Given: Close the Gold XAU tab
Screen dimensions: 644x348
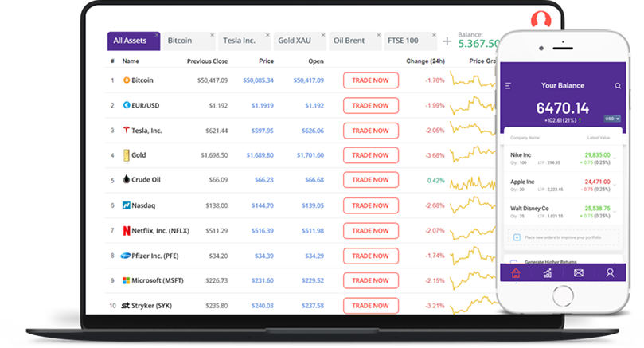Looking at the screenshot, I should [x=323, y=35].
